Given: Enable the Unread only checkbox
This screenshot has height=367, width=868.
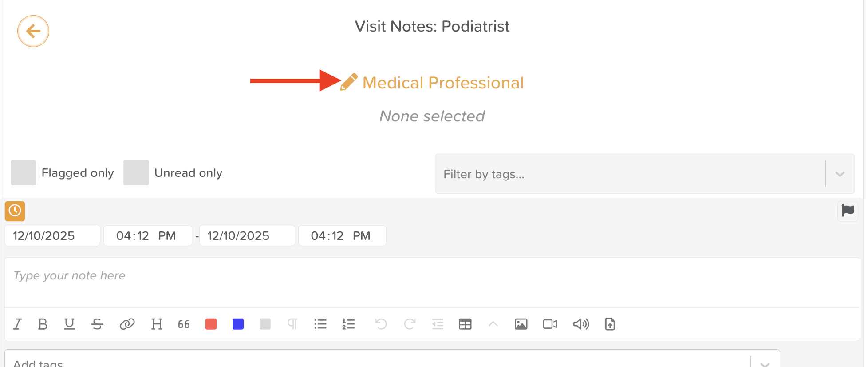Looking at the screenshot, I should coord(136,173).
